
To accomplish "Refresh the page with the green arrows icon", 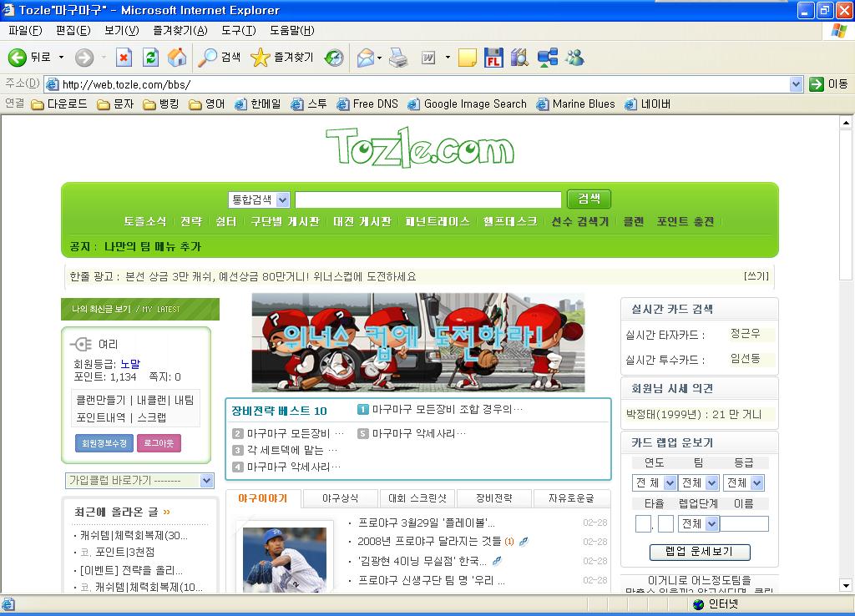I will 151,58.
